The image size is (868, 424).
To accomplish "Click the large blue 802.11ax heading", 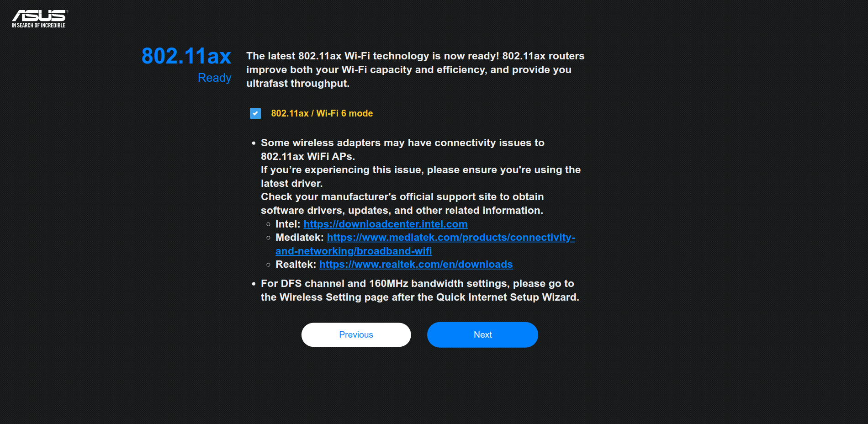I will [186, 56].
